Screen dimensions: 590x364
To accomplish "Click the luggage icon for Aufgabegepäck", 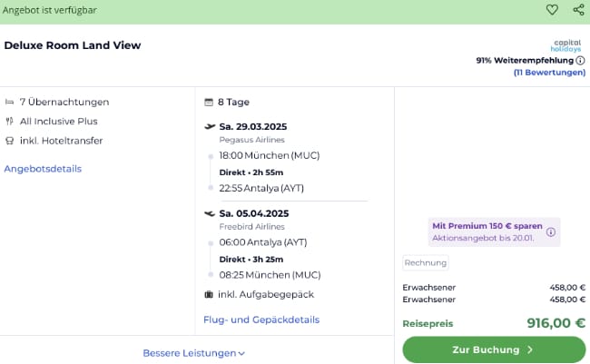I will tap(210, 294).
